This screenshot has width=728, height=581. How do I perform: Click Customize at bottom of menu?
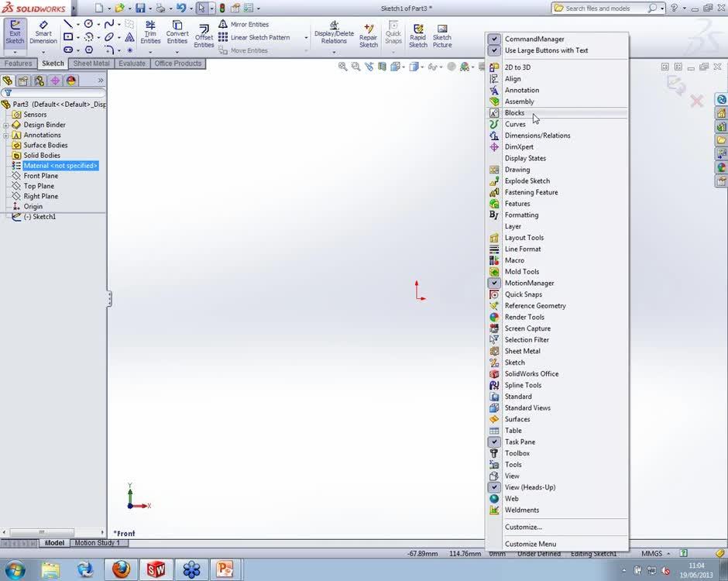pyautogui.click(x=524, y=527)
